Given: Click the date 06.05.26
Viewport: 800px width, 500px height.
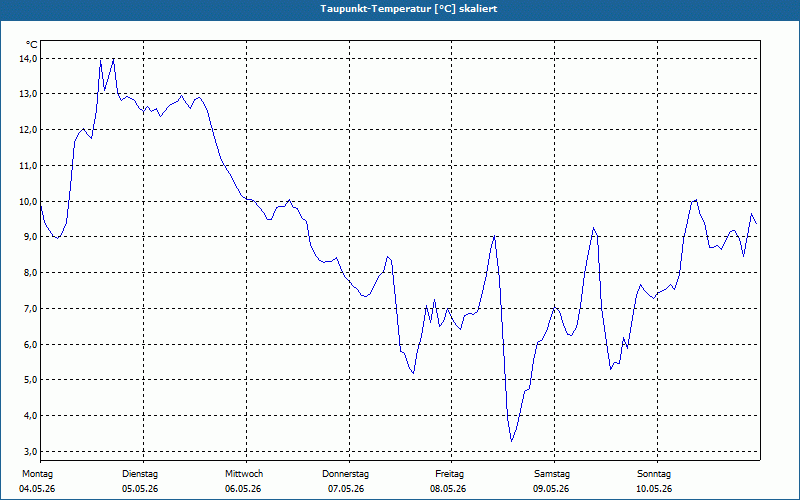Looking at the screenshot, I should tap(243, 489).
